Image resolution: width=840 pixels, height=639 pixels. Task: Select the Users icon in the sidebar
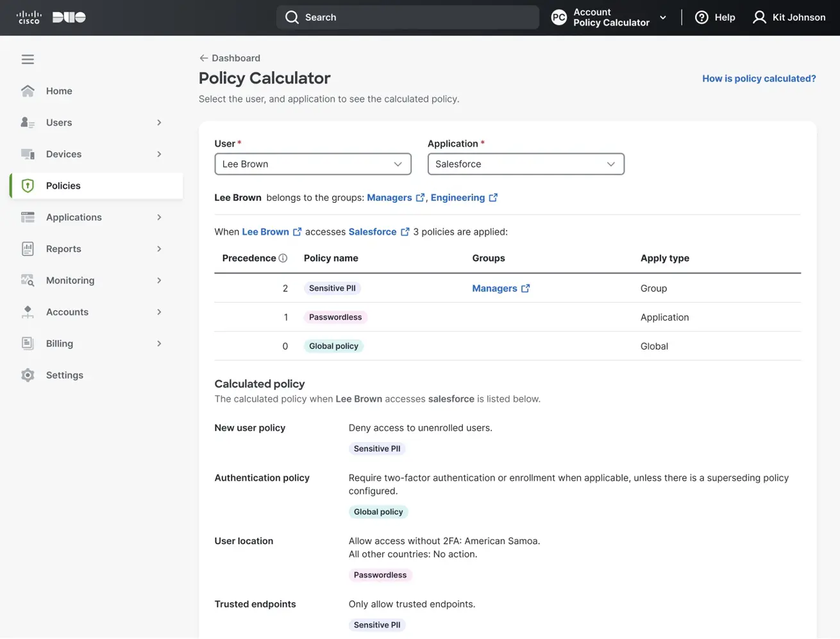(x=27, y=122)
